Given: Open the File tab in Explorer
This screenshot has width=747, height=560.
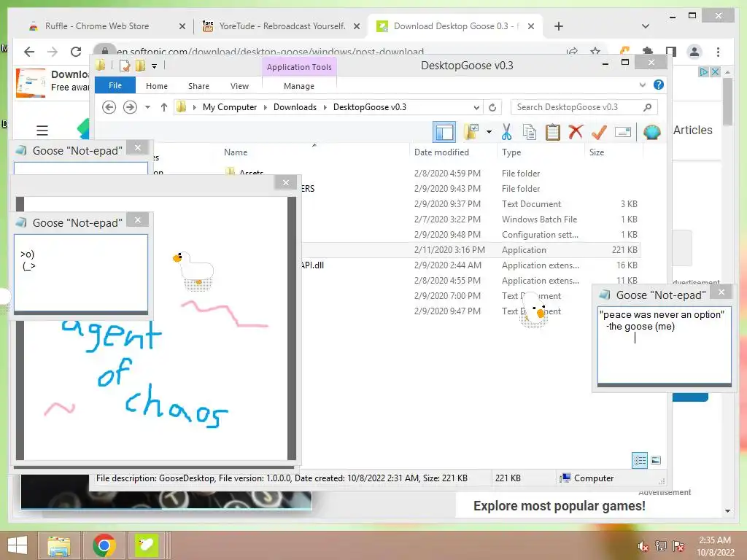Looking at the screenshot, I should pos(115,85).
